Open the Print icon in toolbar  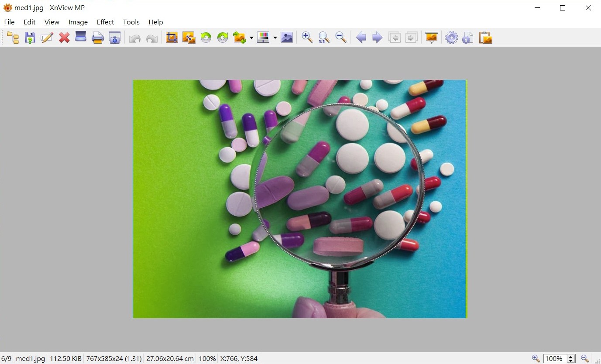(97, 38)
